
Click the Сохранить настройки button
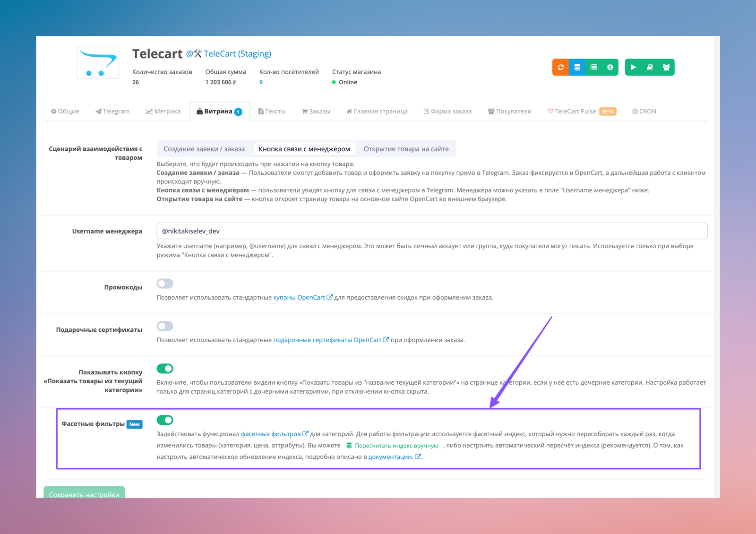[84, 493]
